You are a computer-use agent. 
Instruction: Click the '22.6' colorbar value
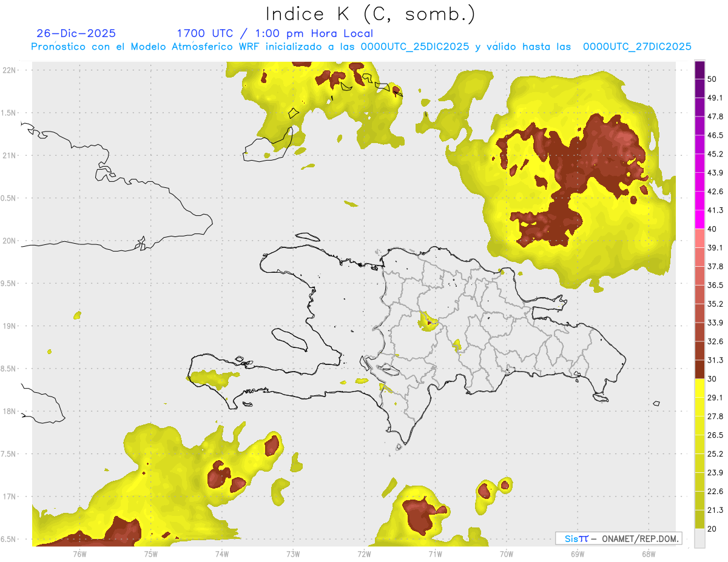(716, 491)
